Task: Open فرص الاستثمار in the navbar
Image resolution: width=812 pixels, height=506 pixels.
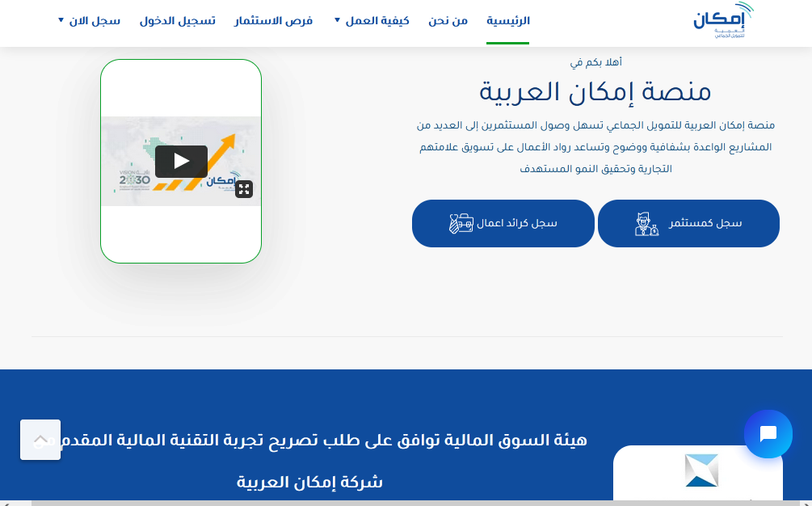Action: click(x=273, y=21)
